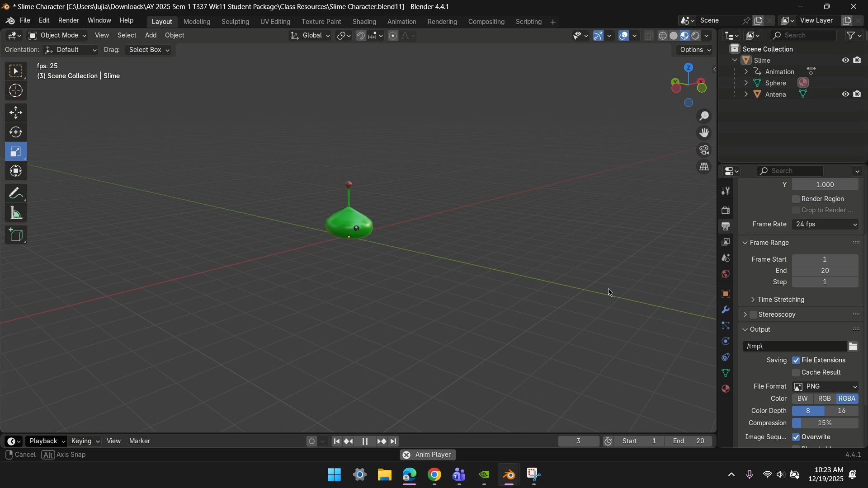This screenshot has width=868, height=488.
Task: Select the Measure tool
Action: click(16, 213)
